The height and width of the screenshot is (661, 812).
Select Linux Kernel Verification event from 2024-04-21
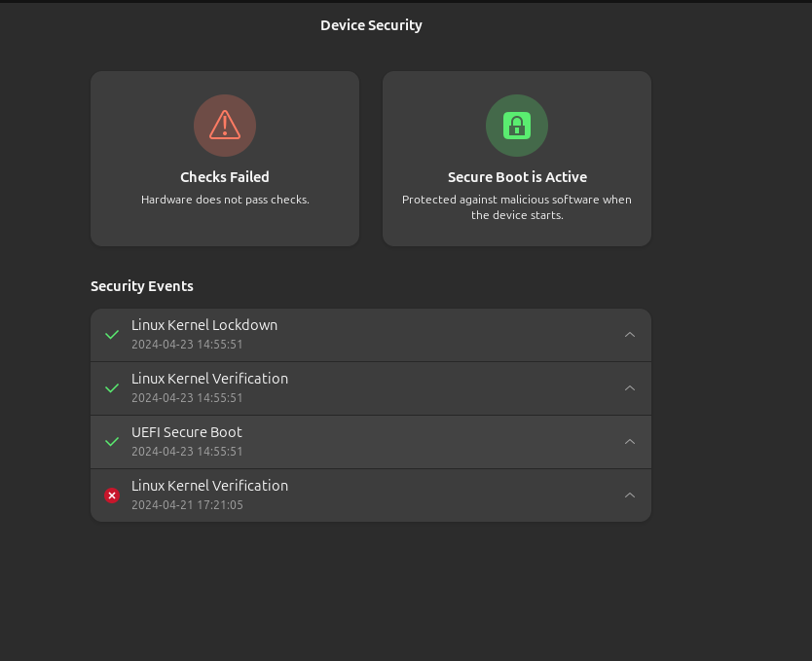(209, 486)
